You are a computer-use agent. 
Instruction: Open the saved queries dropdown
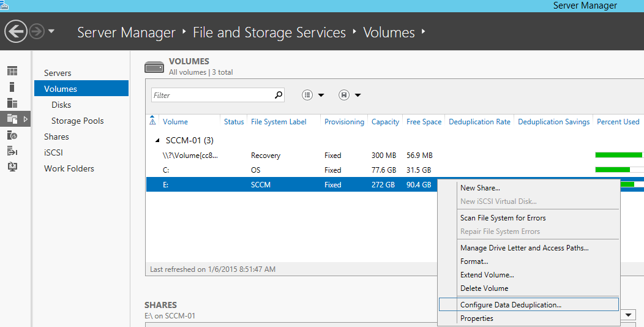pos(350,95)
